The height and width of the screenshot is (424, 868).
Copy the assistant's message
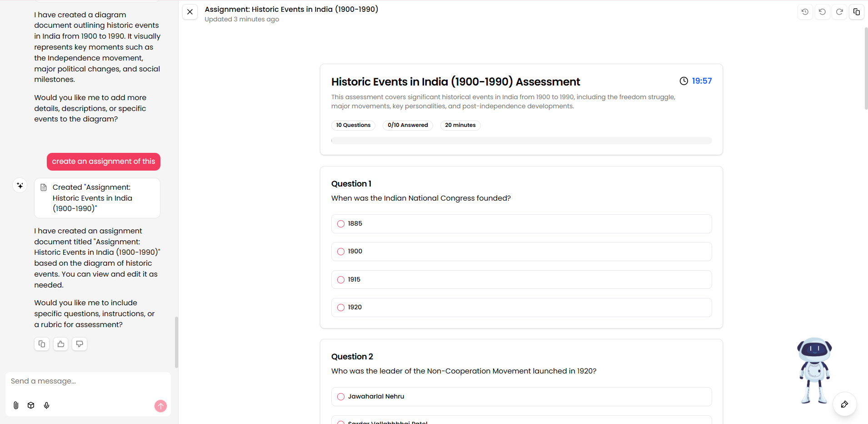(x=42, y=344)
